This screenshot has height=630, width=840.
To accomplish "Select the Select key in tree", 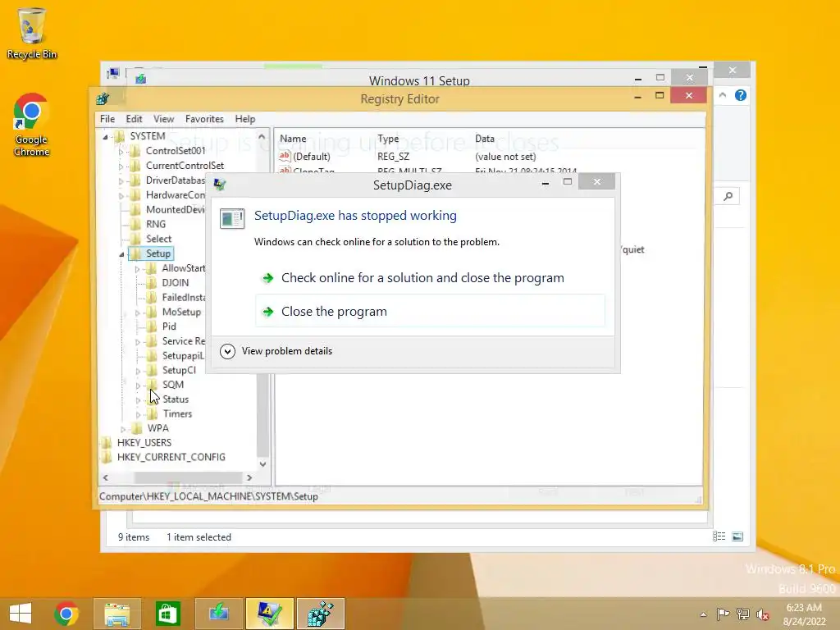I will (x=158, y=239).
